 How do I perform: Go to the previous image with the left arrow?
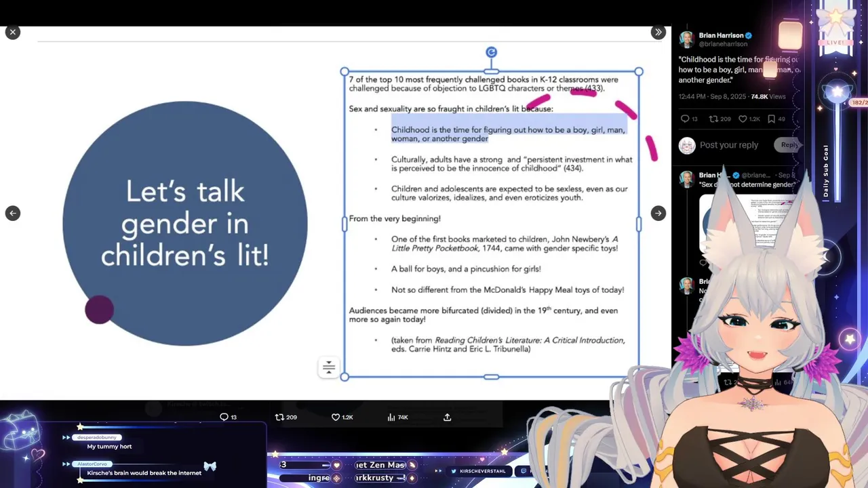click(x=12, y=213)
